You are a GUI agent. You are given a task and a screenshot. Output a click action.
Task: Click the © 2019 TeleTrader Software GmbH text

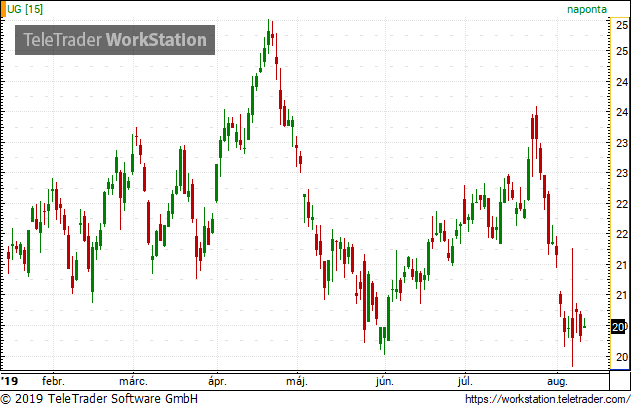click(x=99, y=399)
